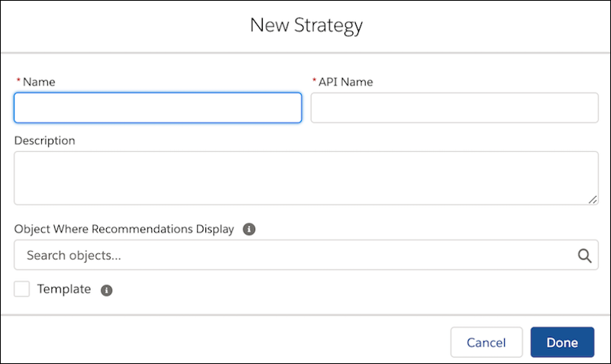Click the Object Where Recommendations Display label
This screenshot has height=364, width=611.
[x=124, y=229]
